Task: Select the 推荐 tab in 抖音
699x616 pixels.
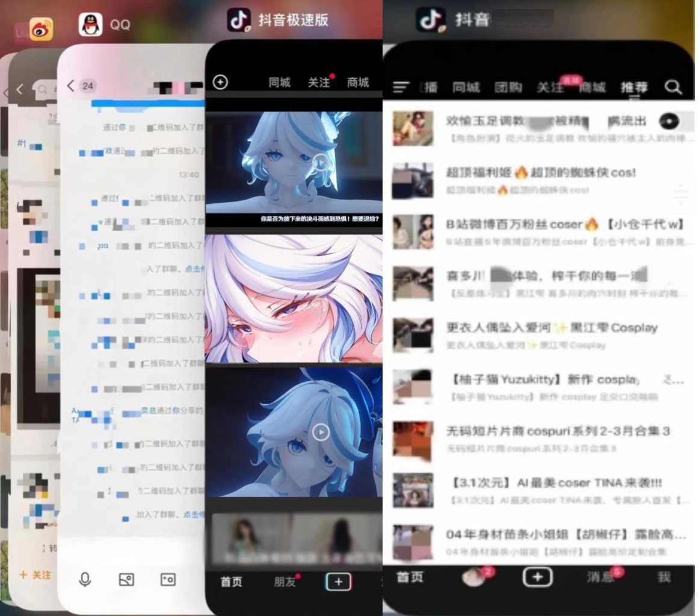Action: point(634,87)
